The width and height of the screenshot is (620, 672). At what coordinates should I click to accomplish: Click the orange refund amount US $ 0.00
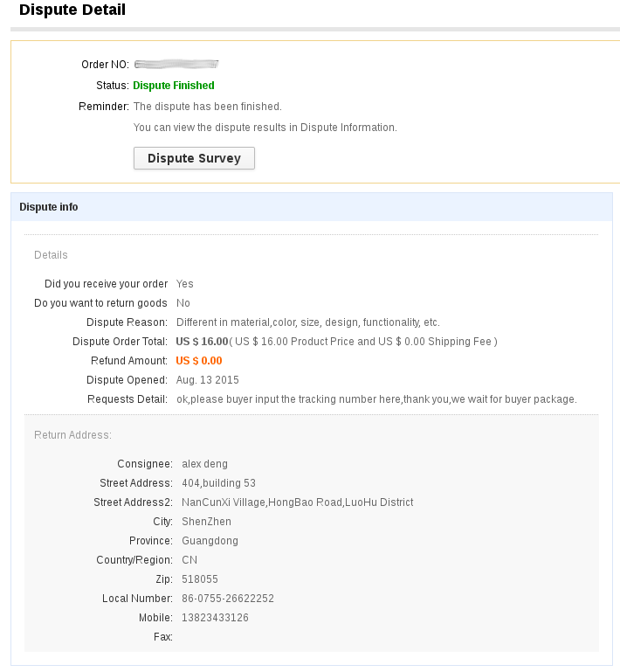(199, 361)
